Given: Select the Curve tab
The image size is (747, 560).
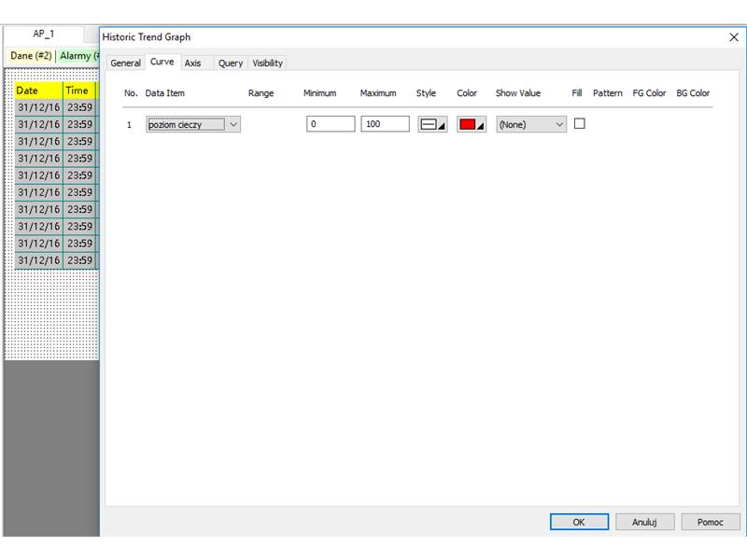Looking at the screenshot, I should coord(162,62).
